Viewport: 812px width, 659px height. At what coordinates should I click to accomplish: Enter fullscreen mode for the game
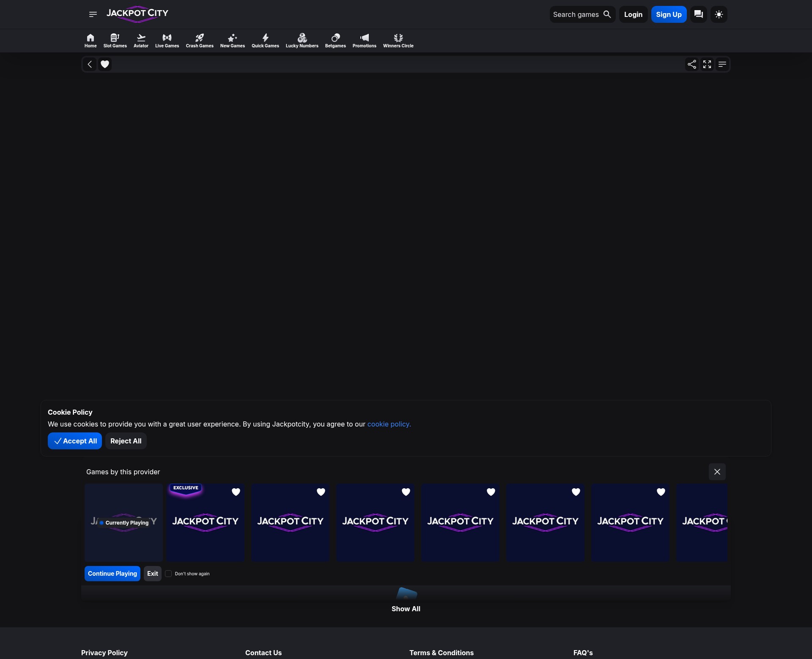[x=707, y=64]
